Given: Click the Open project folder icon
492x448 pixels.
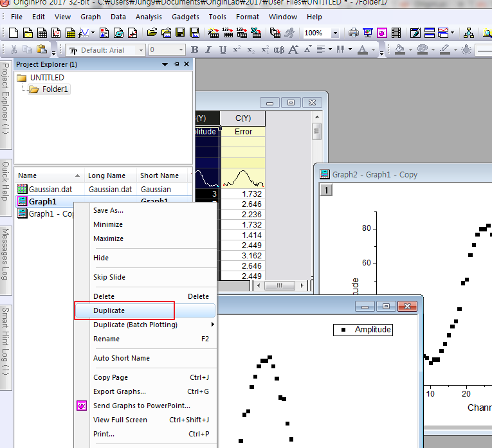Looking at the screenshot, I should point(152,33).
